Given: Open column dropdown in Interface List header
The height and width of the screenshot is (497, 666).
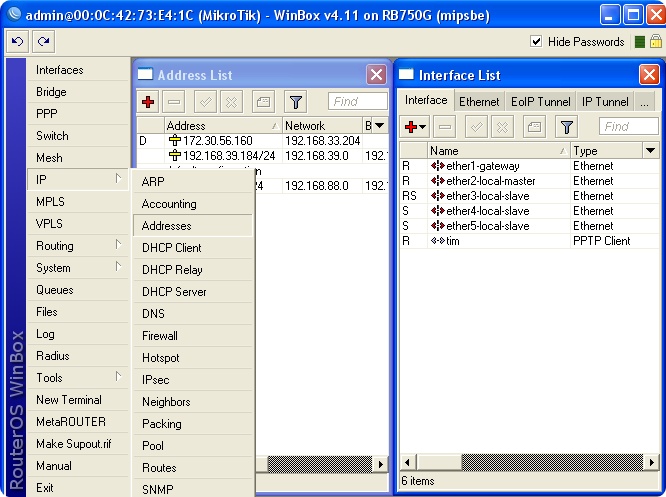Looking at the screenshot, I should (x=650, y=150).
